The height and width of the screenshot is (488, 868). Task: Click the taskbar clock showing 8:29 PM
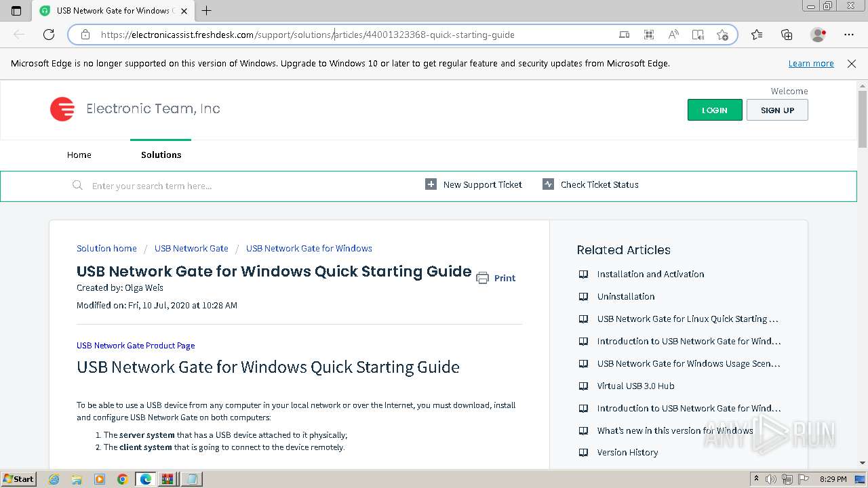click(x=833, y=479)
